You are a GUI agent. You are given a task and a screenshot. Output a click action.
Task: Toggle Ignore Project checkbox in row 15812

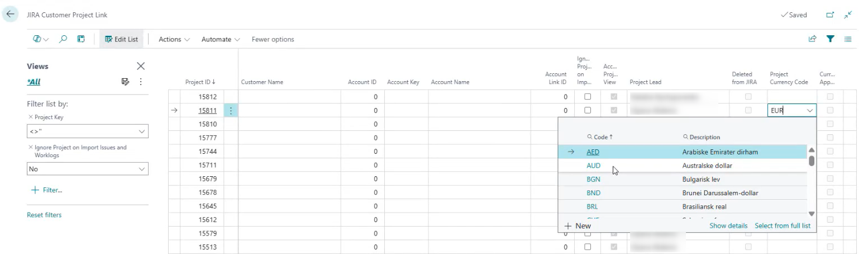coord(588,97)
